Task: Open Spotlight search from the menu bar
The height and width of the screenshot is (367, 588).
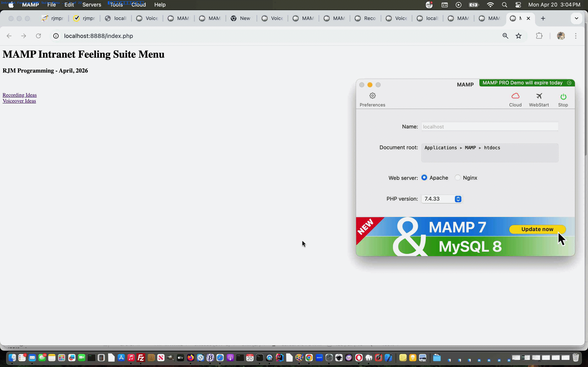Action: [504, 5]
